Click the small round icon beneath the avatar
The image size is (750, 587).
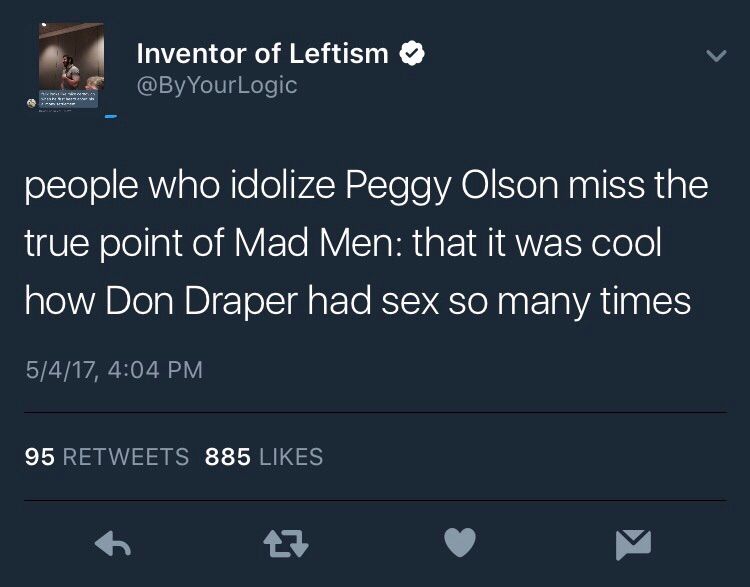coord(33,103)
